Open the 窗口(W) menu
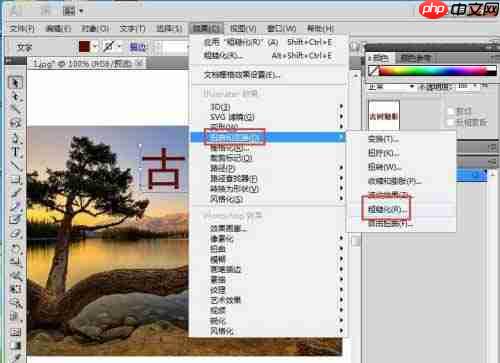The image size is (500, 363). coord(281,28)
